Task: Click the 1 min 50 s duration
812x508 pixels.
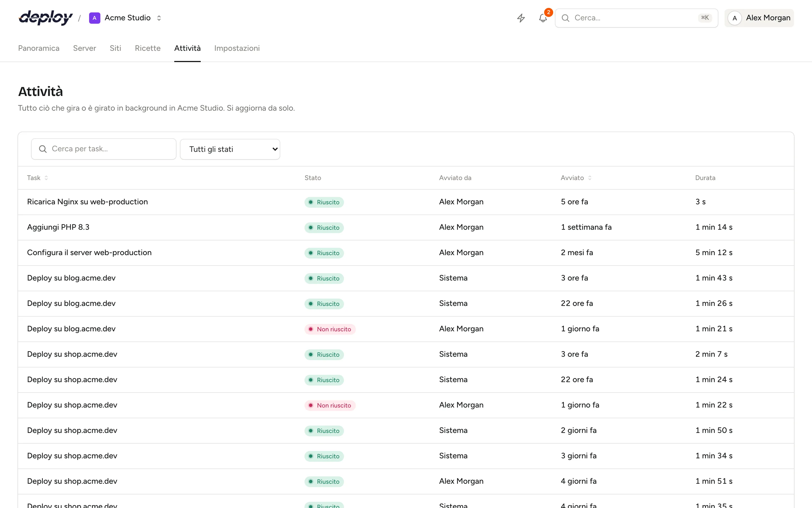Action: (x=714, y=430)
